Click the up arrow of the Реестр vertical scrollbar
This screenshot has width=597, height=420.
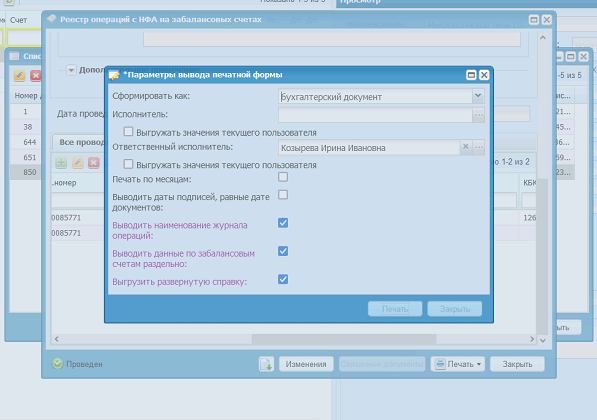pyautogui.click(x=543, y=38)
